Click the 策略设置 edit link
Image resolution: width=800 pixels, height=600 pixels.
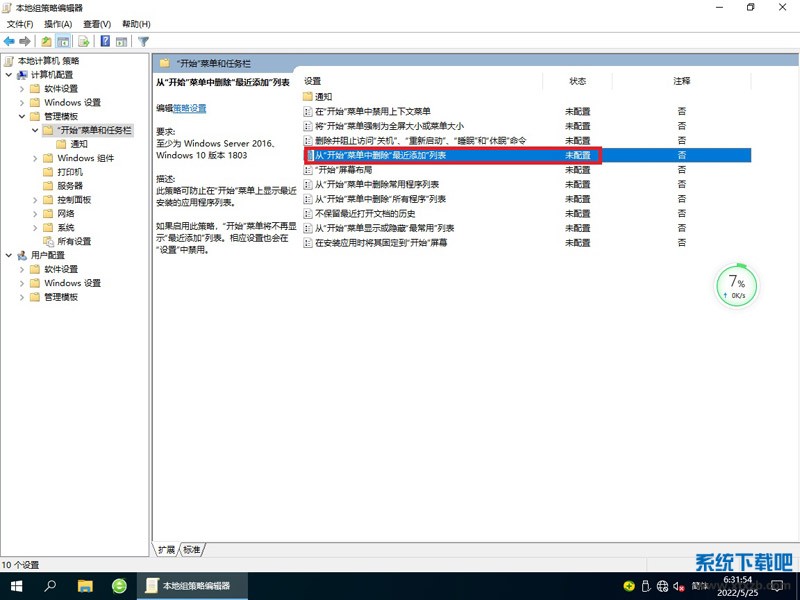coord(190,108)
